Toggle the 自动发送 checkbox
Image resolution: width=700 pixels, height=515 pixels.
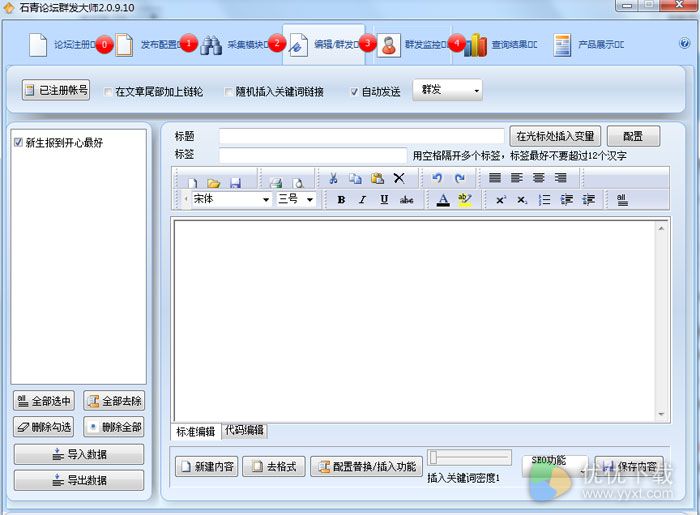[x=354, y=92]
